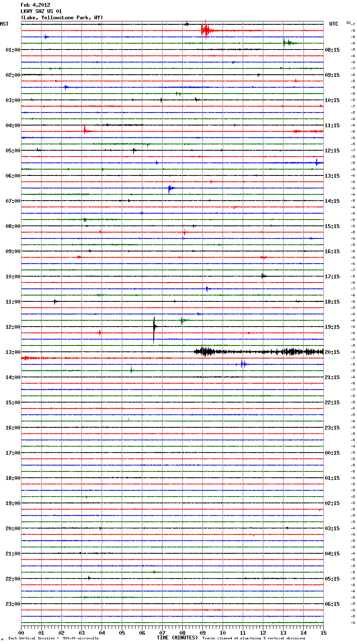Click the 11:00 MST time label

point(13,301)
